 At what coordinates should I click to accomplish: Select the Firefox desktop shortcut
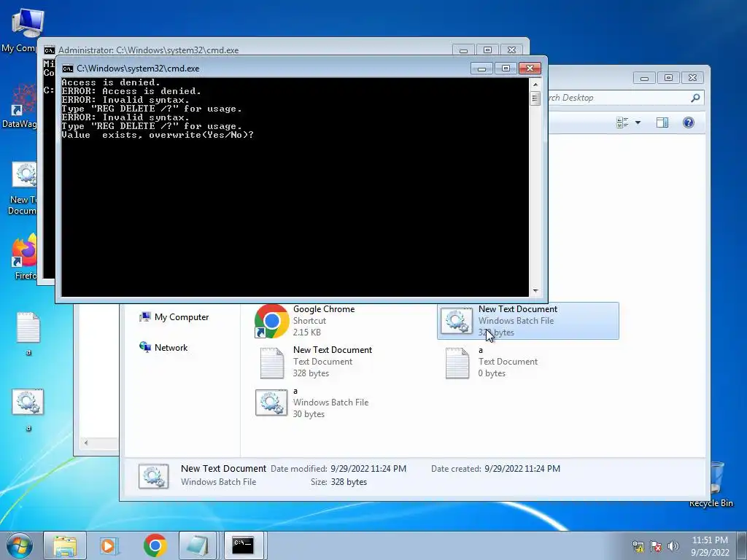coord(24,256)
